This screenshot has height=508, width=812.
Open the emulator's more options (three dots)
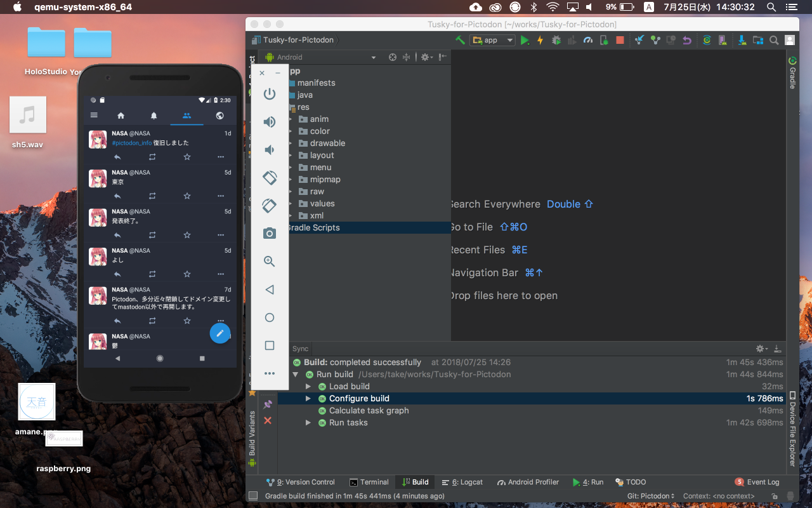coord(270,373)
